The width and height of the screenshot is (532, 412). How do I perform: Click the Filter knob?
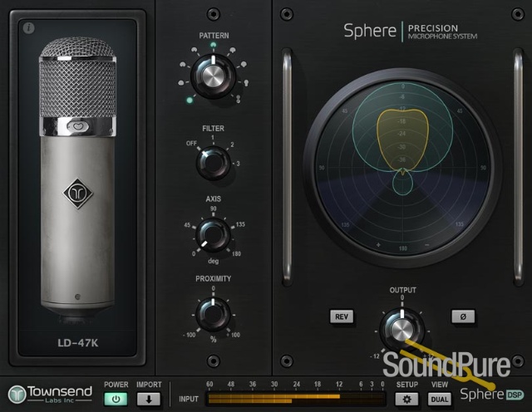pos(213,163)
